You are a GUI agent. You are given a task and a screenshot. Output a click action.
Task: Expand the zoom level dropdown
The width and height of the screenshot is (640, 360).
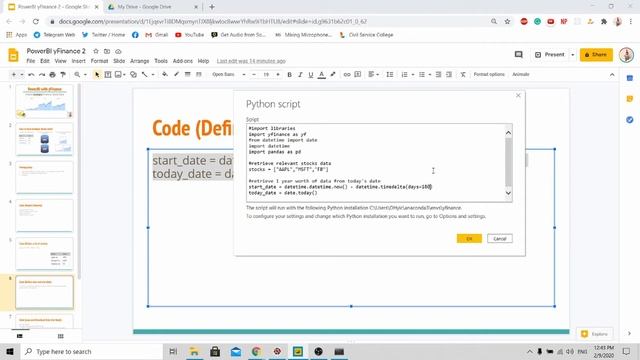(85, 75)
